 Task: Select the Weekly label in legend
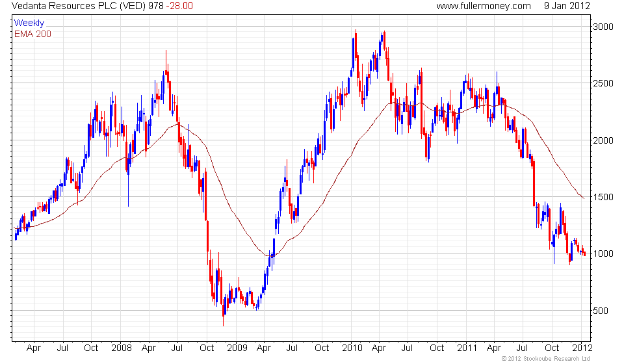[x=29, y=23]
